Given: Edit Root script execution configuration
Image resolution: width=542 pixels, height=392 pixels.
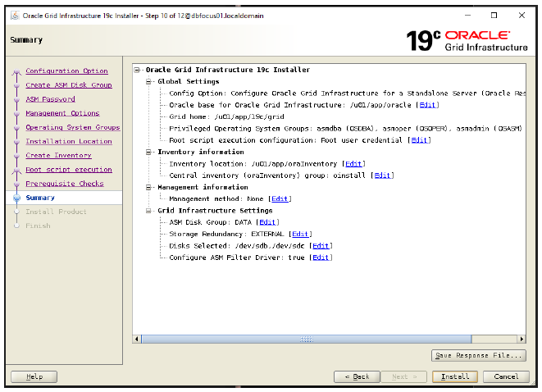Looking at the screenshot, I should 419,140.
